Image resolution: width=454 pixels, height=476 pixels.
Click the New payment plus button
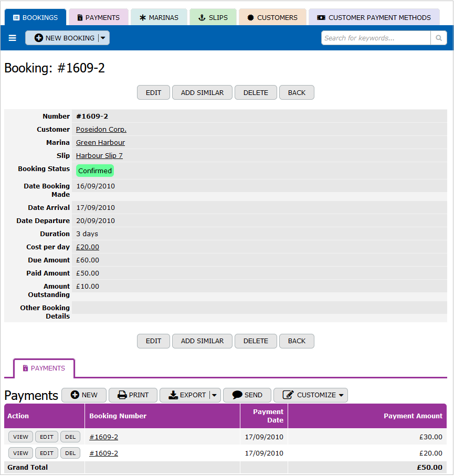[x=84, y=395]
